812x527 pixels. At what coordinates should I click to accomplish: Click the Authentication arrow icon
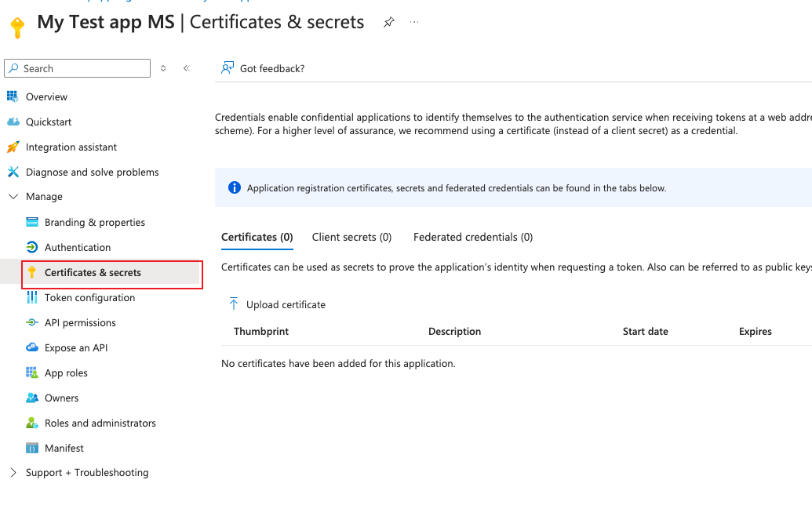pos(32,247)
